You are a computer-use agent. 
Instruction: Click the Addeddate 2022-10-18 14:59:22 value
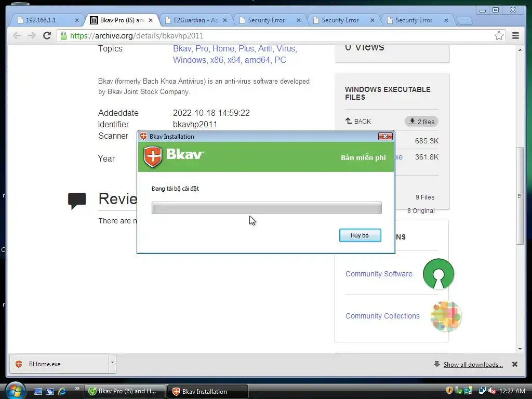click(x=211, y=113)
